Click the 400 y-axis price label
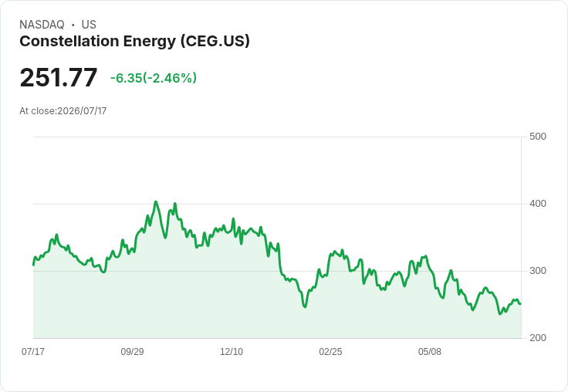The width and height of the screenshot is (568, 392). [538, 204]
